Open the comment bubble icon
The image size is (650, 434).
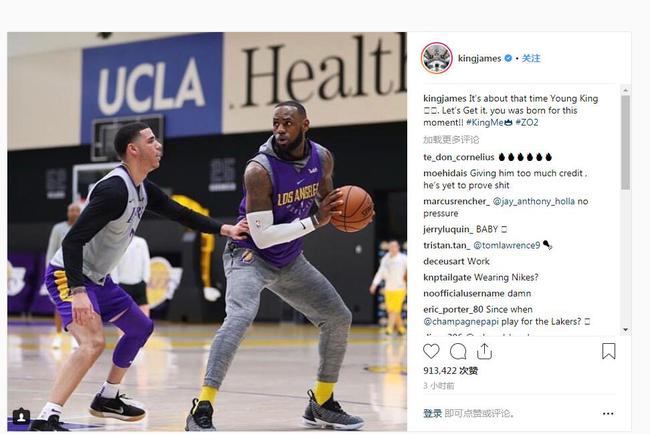pos(458,352)
